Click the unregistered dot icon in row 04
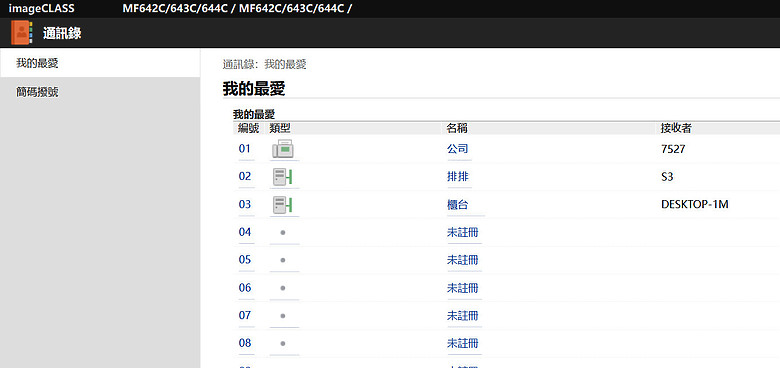780x368 pixels. click(x=283, y=232)
